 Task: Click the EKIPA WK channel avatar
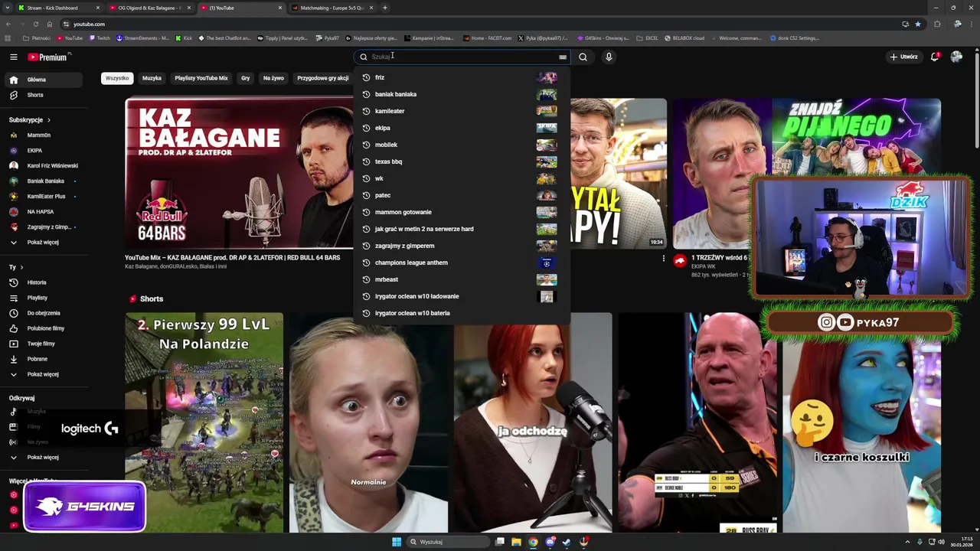680,261
